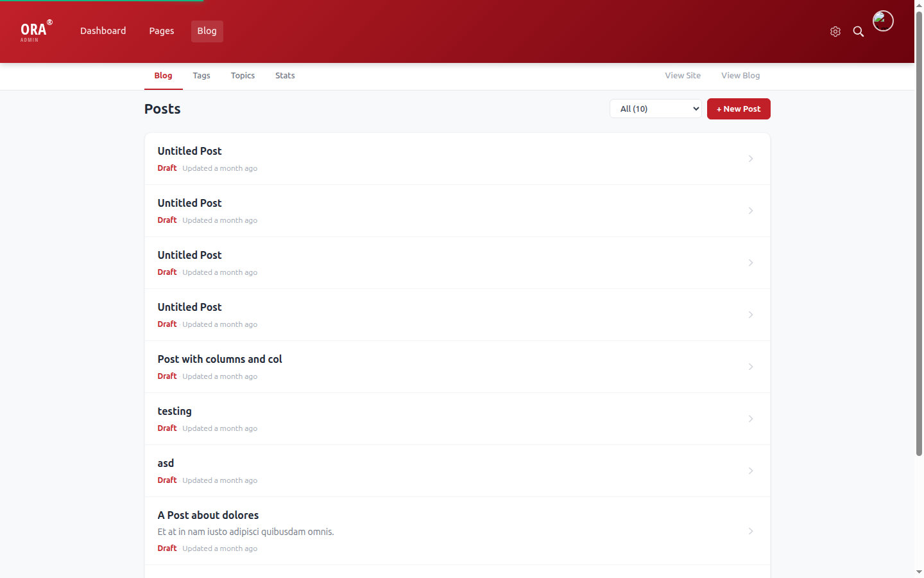The image size is (924, 578).
Task: Click the arrow on 'A Post about dolores'
Action: pyautogui.click(x=751, y=531)
